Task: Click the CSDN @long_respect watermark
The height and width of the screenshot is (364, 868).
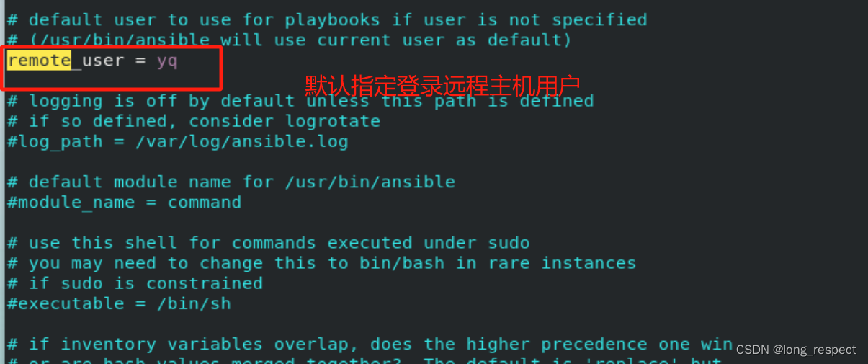Action: coord(796,350)
